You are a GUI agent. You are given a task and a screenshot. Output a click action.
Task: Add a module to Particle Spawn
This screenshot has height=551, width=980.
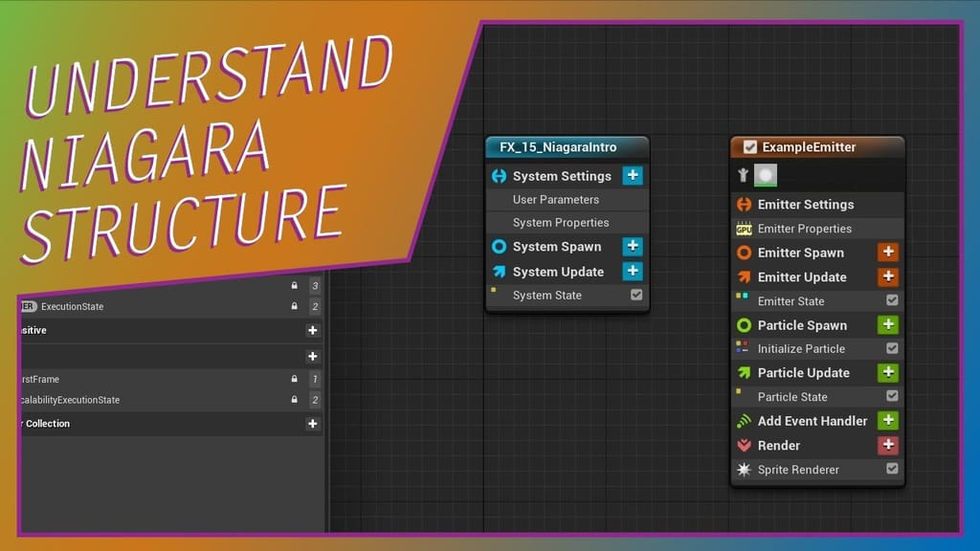[x=888, y=324]
